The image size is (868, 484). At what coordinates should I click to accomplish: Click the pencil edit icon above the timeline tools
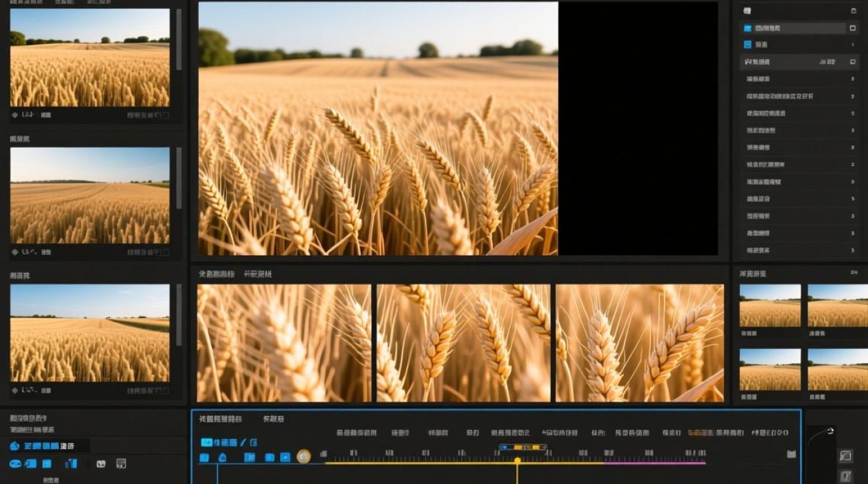pyautogui.click(x=243, y=443)
